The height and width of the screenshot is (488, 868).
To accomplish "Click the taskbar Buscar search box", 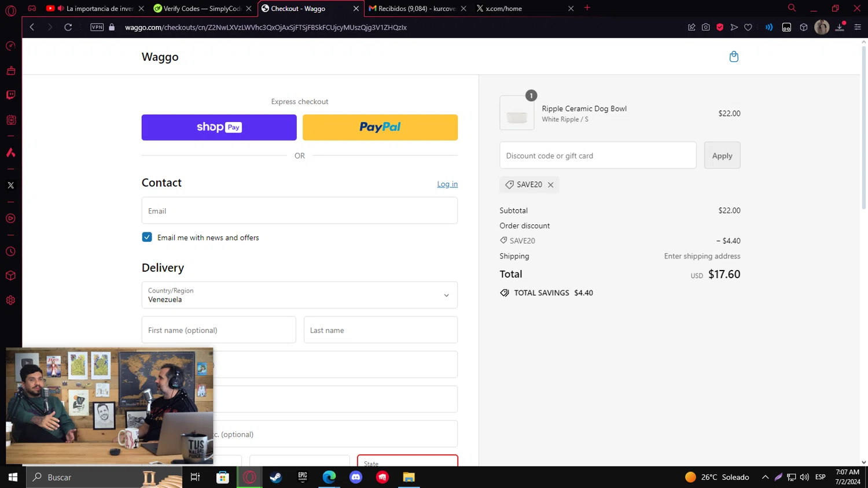I will 104,477.
